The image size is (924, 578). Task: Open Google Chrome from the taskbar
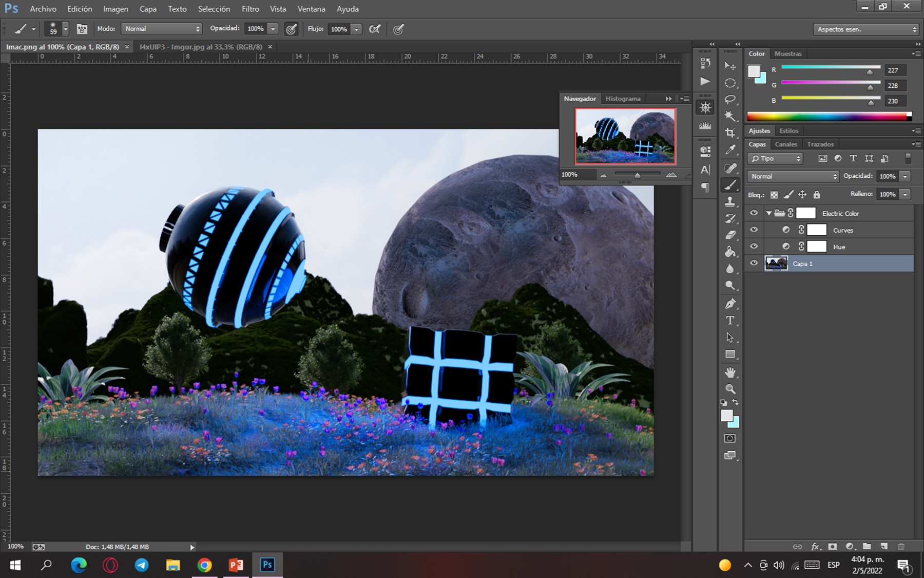(204, 565)
